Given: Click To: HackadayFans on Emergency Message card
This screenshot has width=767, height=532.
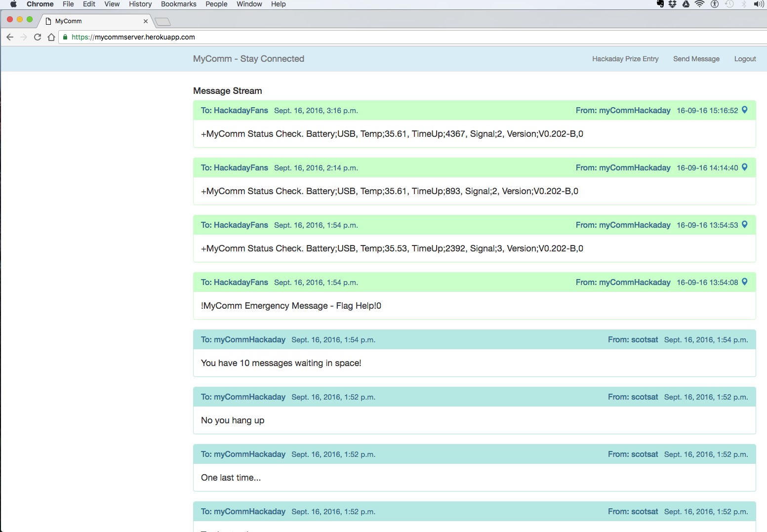Looking at the screenshot, I should pos(235,282).
